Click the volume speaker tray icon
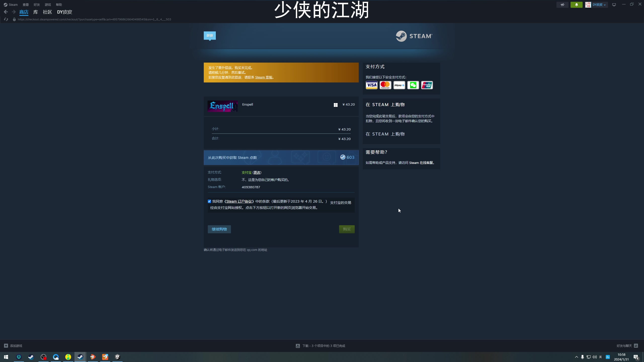This screenshot has width=644, height=362. (x=594, y=357)
